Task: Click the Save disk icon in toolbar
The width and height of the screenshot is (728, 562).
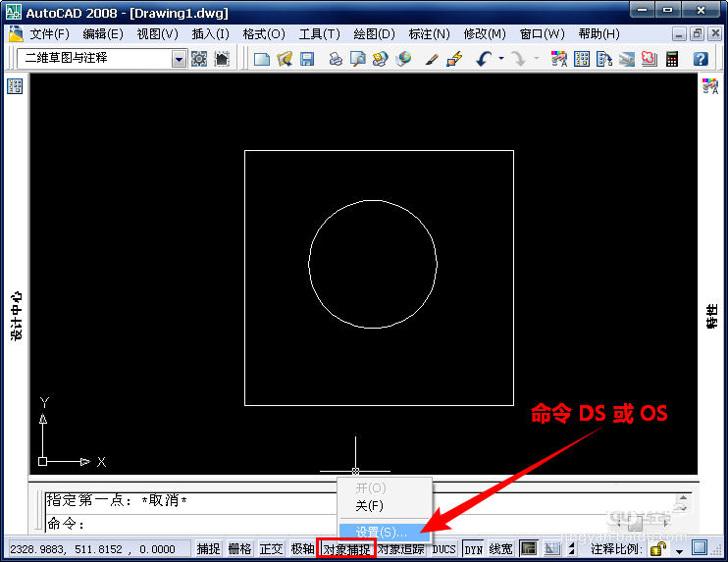Action: click(307, 59)
